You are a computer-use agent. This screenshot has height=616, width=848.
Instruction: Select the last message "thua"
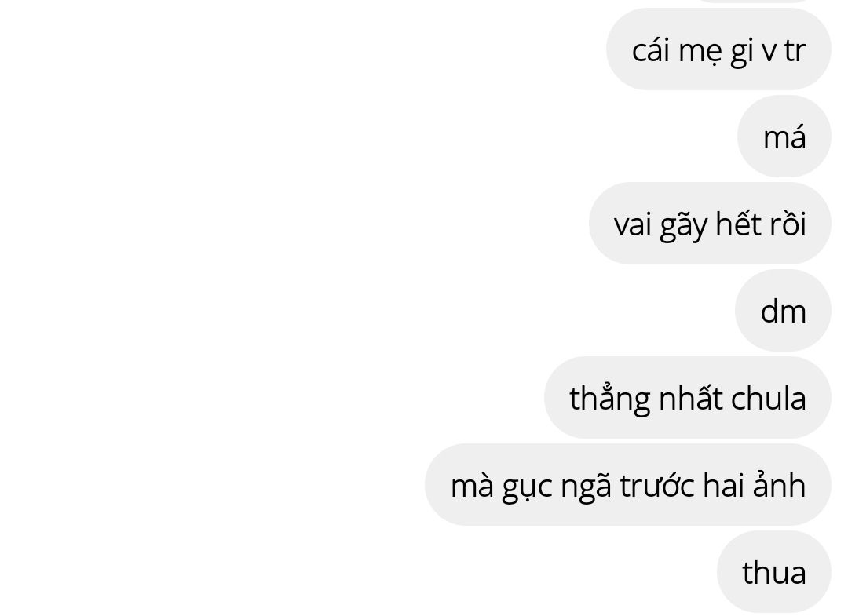(774, 572)
